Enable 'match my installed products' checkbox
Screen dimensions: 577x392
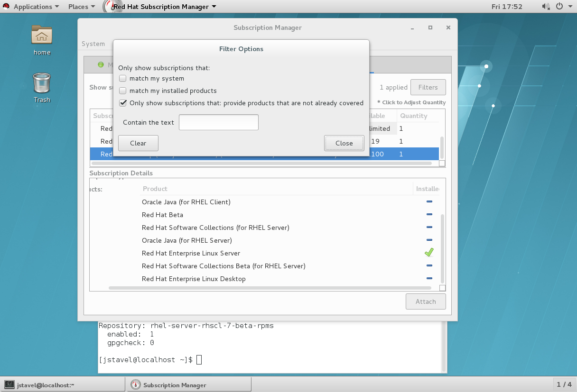123,91
